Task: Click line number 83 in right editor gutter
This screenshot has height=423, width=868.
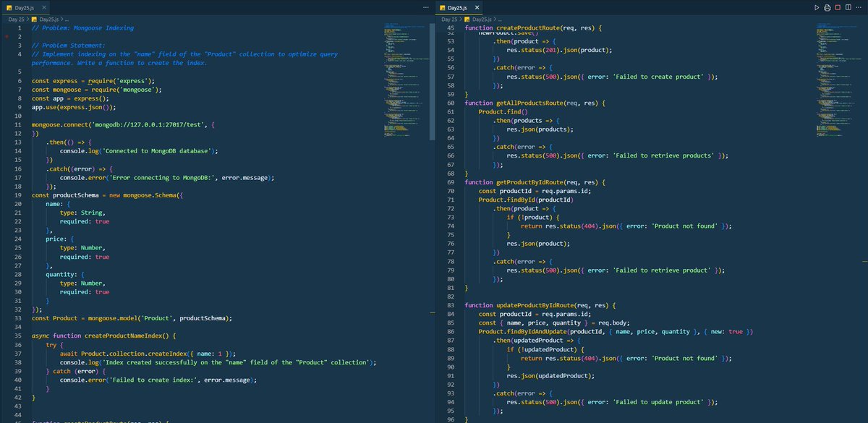Action: tap(452, 304)
